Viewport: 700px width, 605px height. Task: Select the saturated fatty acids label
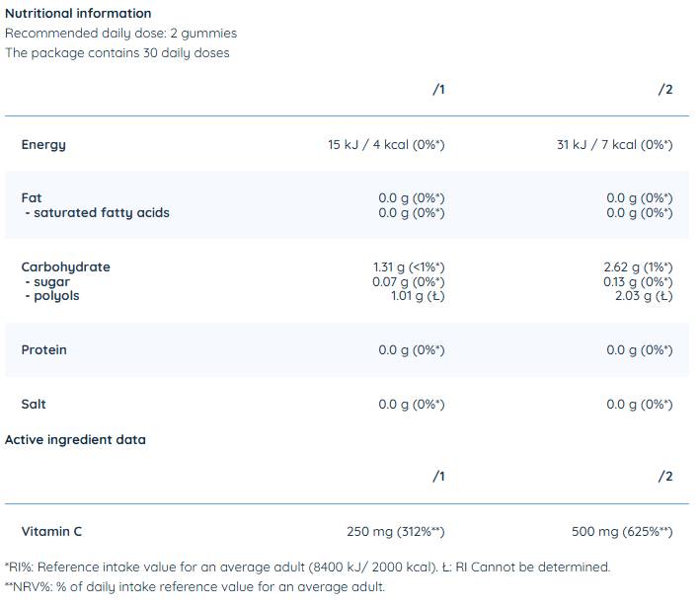coord(96,213)
